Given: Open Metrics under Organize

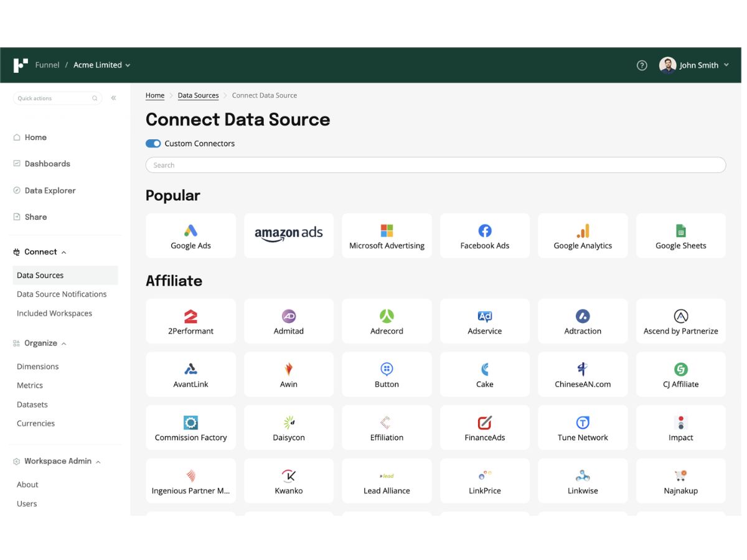Looking at the screenshot, I should 30,386.
